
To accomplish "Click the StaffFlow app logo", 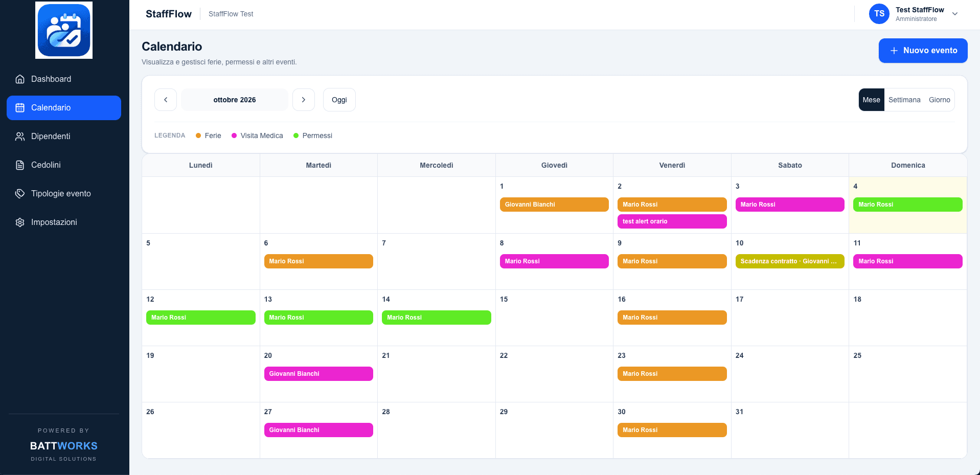I will click(64, 30).
